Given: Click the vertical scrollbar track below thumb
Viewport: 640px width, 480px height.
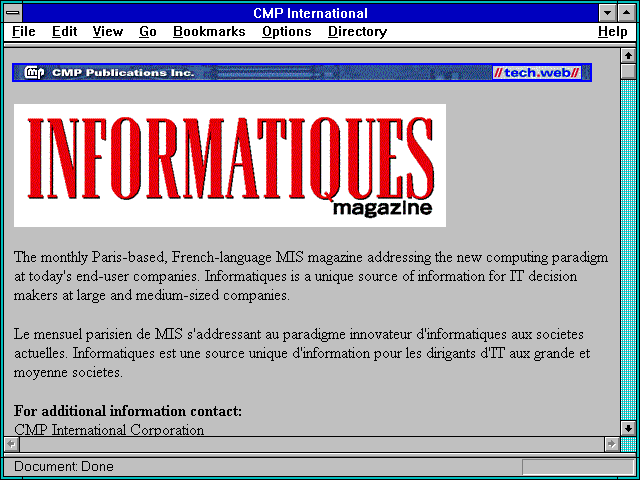Looking at the screenshot, I should [628, 250].
